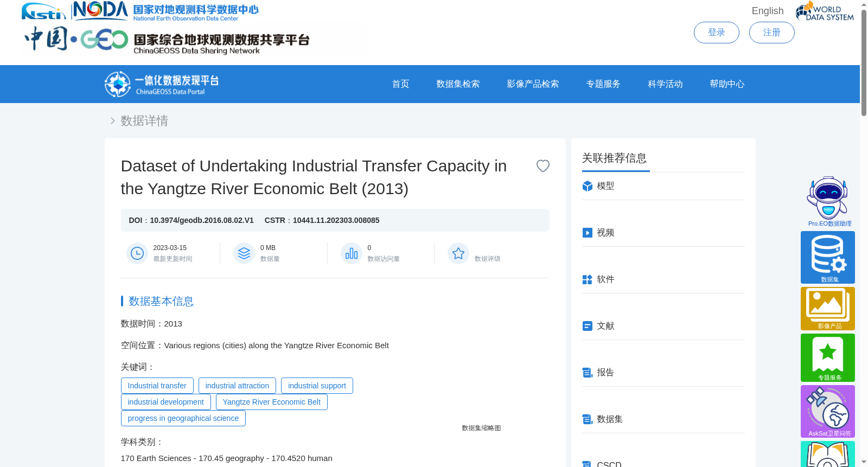
Task: Open the 影像产品 image side shortcut
Action: pos(828,309)
